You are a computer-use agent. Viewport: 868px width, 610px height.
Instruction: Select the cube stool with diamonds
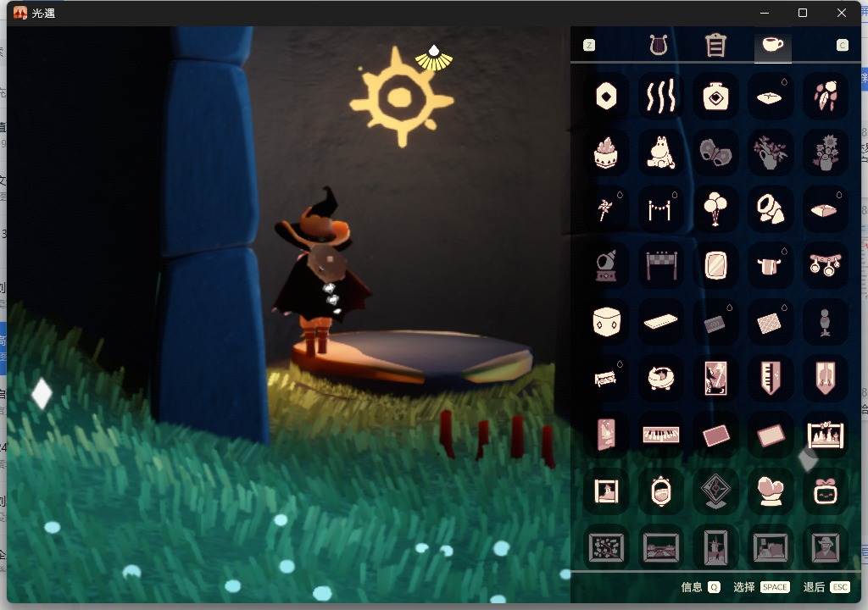606,322
